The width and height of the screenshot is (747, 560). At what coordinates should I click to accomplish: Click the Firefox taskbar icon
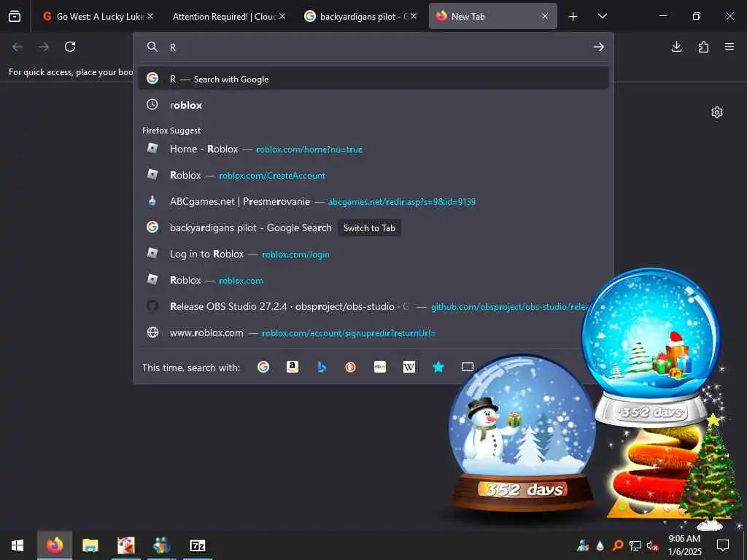(x=54, y=545)
